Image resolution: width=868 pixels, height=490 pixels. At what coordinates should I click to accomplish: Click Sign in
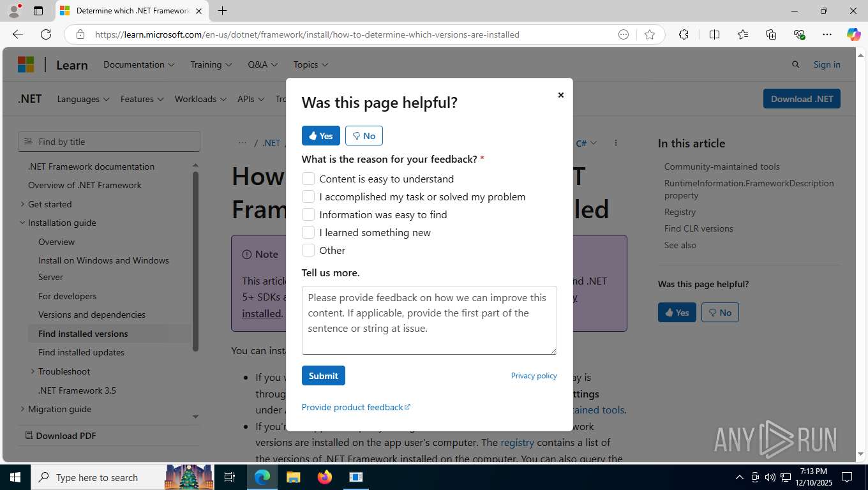pos(827,64)
